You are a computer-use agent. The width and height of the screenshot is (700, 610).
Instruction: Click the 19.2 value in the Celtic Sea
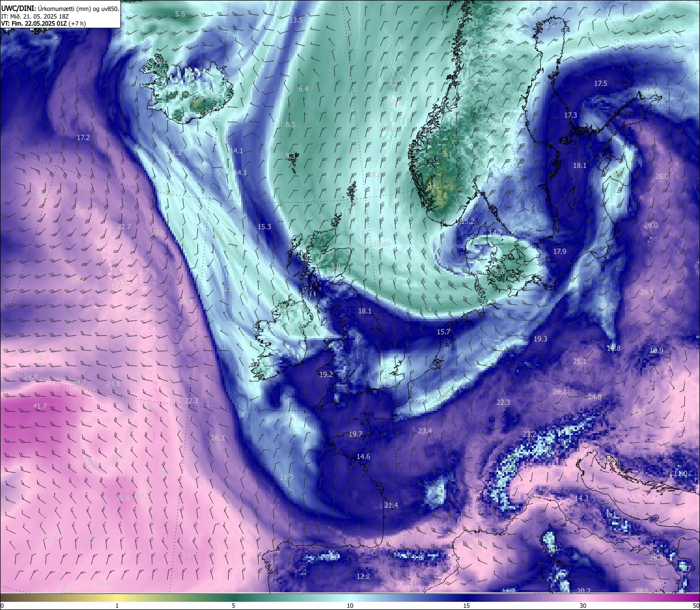pyautogui.click(x=326, y=375)
